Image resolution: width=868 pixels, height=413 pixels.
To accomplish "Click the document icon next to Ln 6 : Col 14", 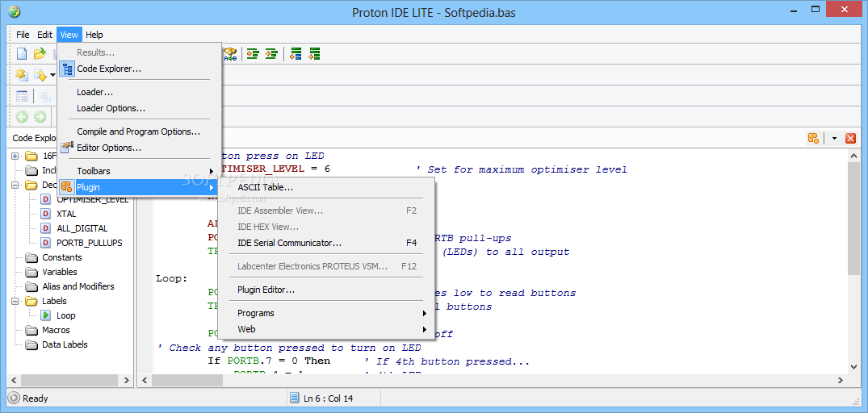I will click(295, 398).
